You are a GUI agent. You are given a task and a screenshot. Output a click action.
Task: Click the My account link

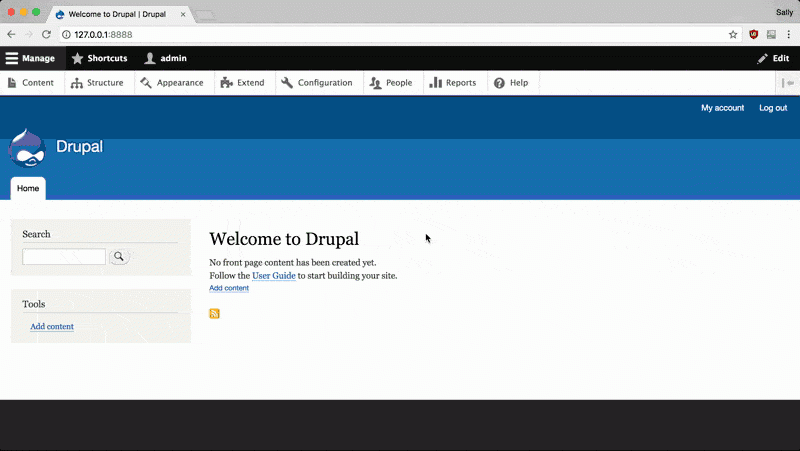coord(722,108)
